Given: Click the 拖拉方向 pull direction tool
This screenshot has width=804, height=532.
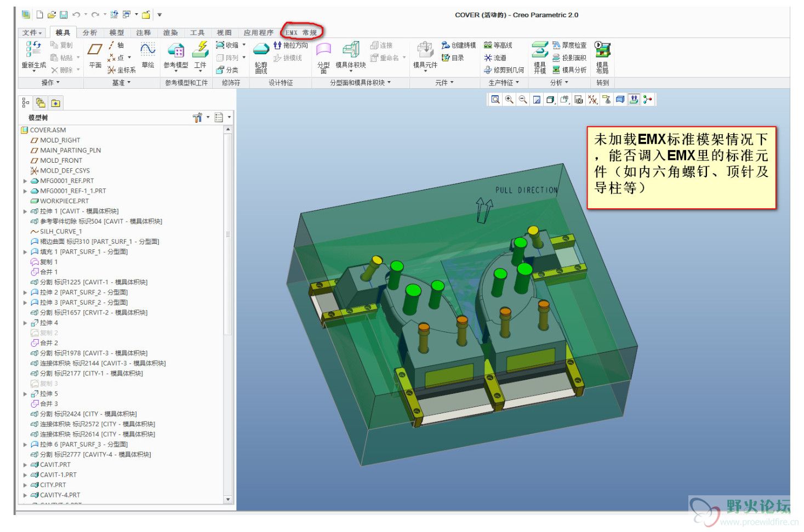Looking at the screenshot, I should tap(290, 45).
